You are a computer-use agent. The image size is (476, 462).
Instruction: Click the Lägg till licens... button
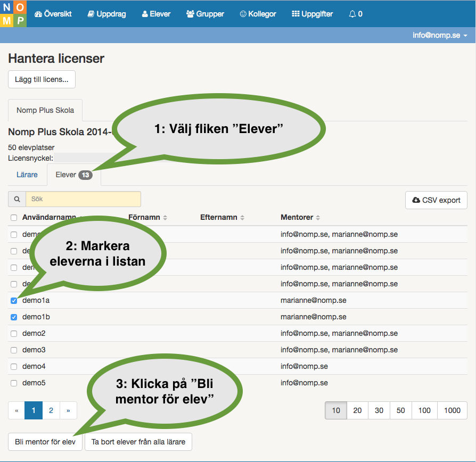pyautogui.click(x=42, y=79)
